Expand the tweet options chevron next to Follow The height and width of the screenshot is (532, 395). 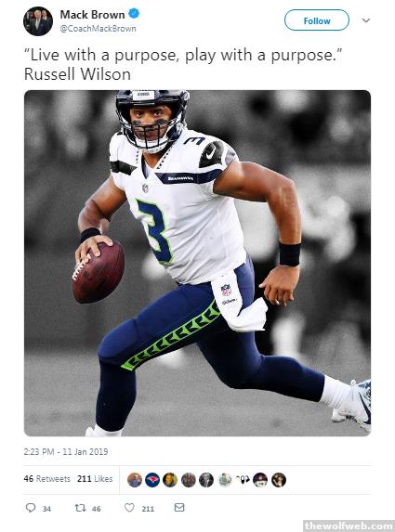tap(366, 20)
